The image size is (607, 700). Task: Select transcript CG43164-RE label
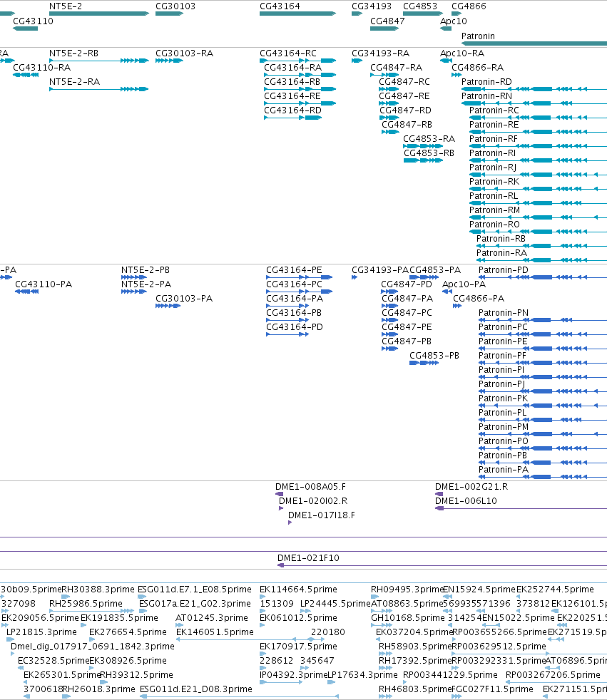point(292,96)
